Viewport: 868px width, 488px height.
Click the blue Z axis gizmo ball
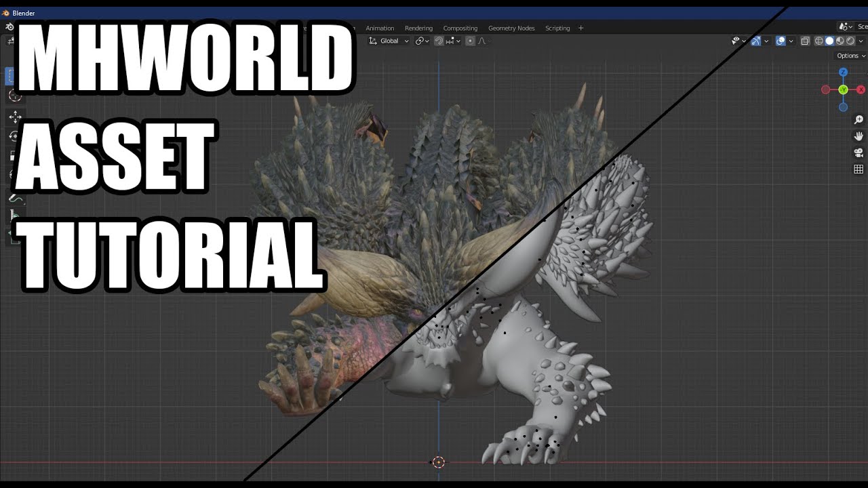tap(843, 73)
